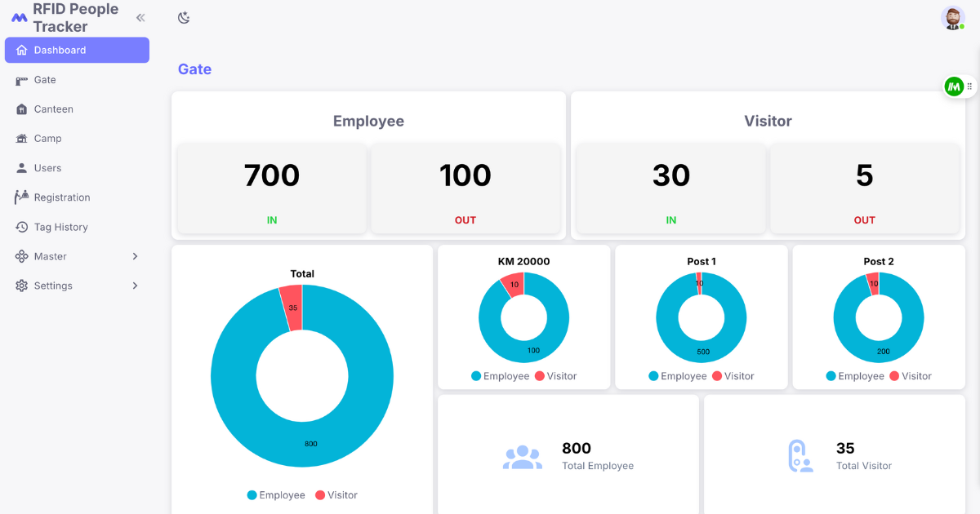The height and width of the screenshot is (514, 980).
Task: Open the user avatar profile menu
Action: pos(953,18)
